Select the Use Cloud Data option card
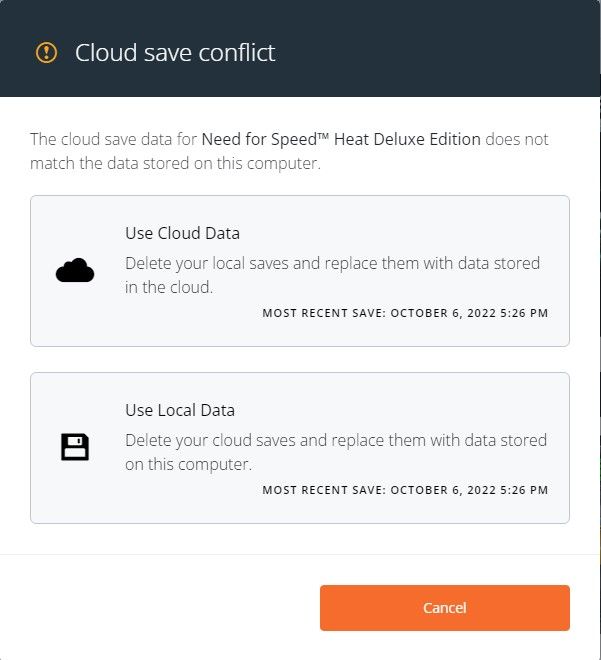The height and width of the screenshot is (660, 601). tap(300, 271)
